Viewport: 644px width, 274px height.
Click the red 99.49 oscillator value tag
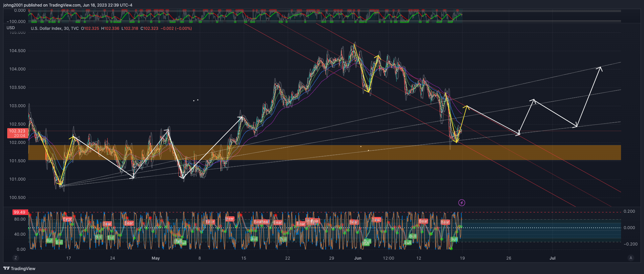click(x=20, y=212)
